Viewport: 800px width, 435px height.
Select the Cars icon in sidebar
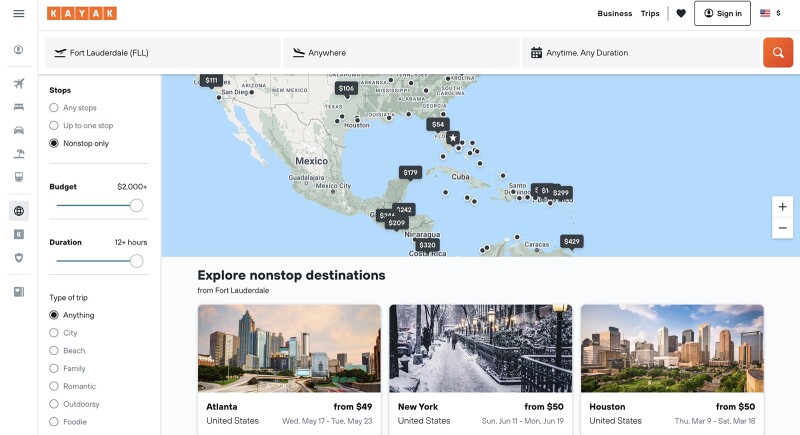point(18,130)
